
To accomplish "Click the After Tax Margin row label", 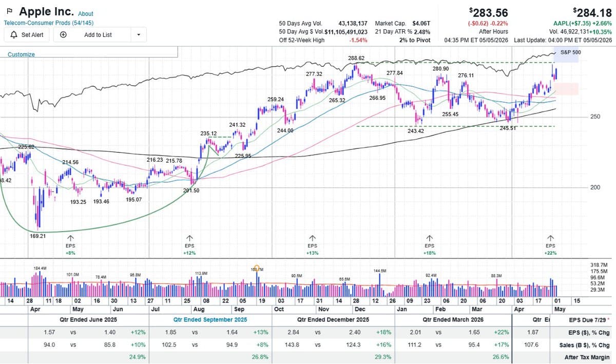I will click(587, 357).
